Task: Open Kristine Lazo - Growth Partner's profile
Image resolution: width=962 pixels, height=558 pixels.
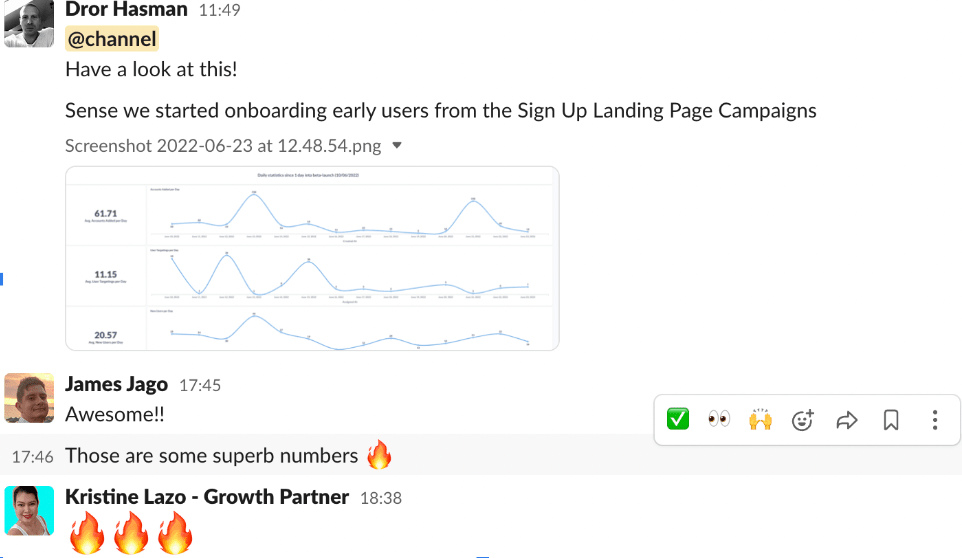Action: [207, 497]
